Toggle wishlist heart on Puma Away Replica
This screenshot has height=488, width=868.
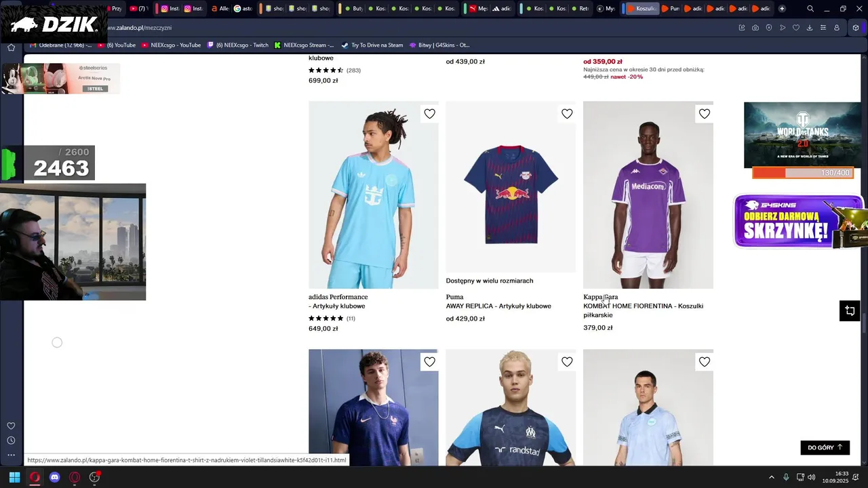(x=567, y=114)
